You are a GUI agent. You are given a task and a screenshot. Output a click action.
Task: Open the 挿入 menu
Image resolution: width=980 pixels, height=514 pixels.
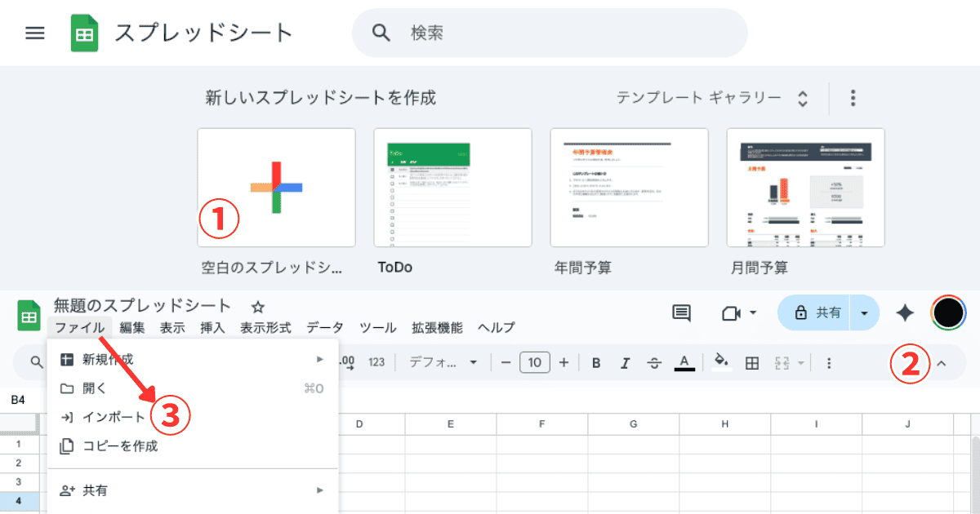tap(212, 328)
